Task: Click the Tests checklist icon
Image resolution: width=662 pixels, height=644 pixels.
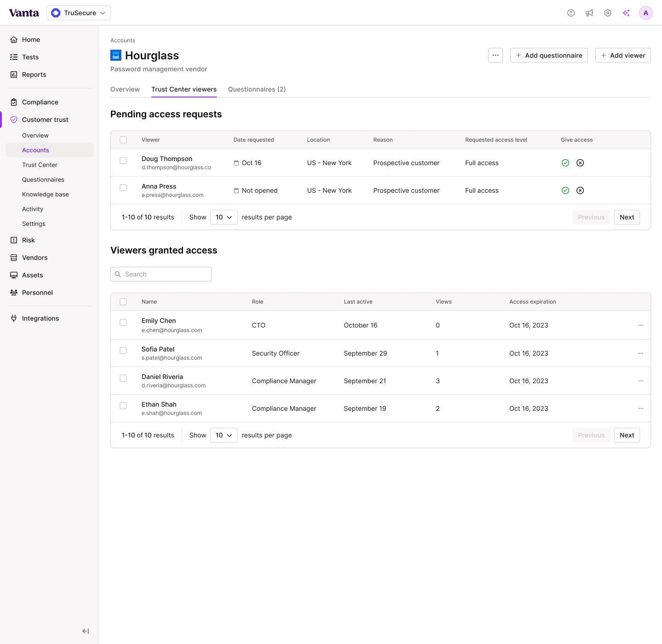Action: [14, 57]
